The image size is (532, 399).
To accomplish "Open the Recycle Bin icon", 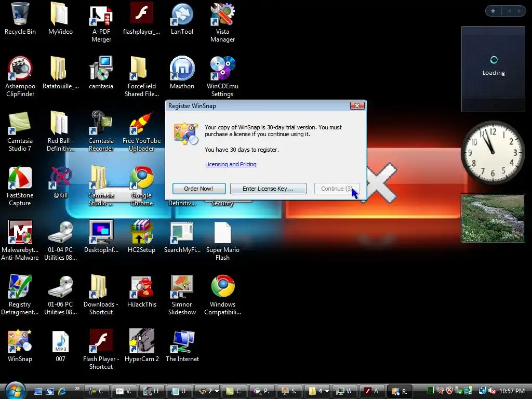I will 20,14.
